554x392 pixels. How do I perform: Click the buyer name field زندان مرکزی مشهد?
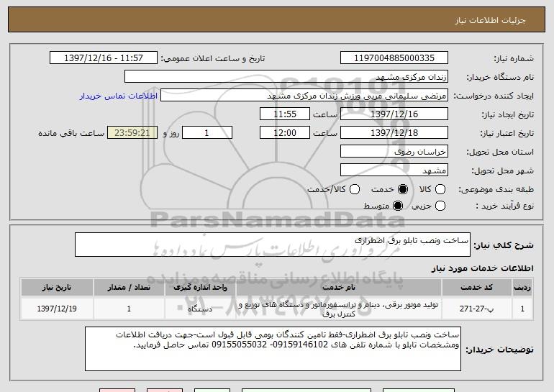pyautogui.click(x=286, y=77)
